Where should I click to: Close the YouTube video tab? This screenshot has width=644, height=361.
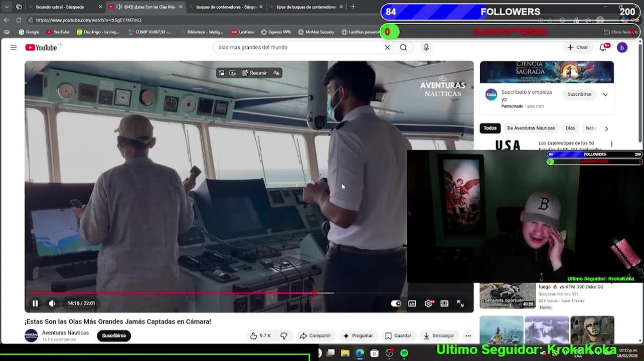[181, 7]
